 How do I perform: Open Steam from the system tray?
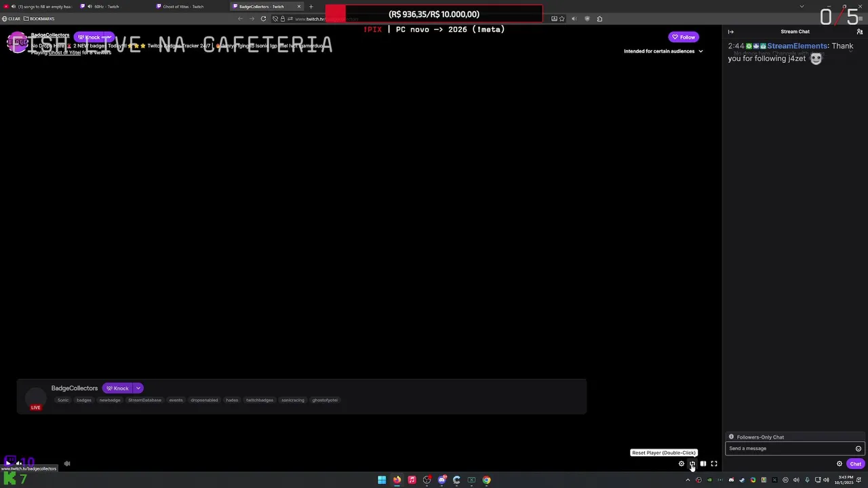742,480
